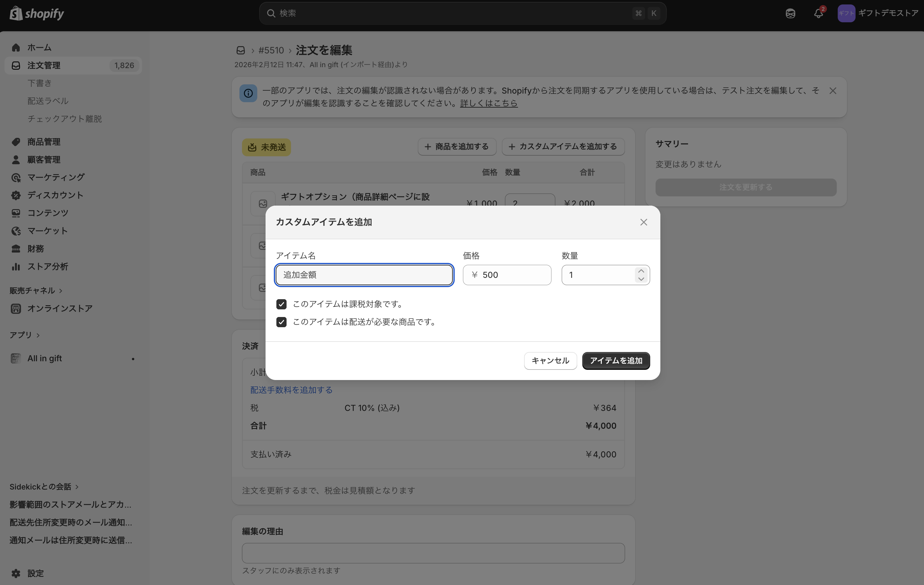Click キャンセル button in dialog
924x585 pixels.
[550, 361]
